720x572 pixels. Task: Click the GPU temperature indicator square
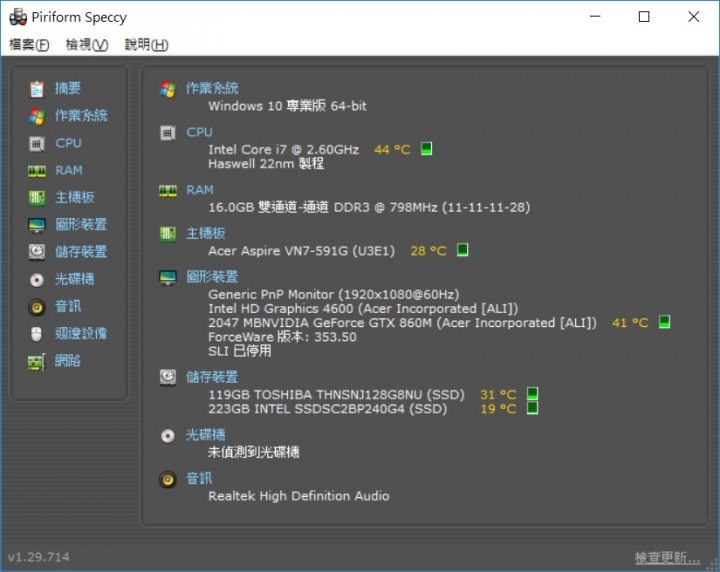(664, 322)
